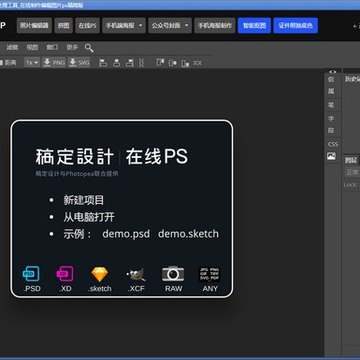
Task: Open the 视图 view menu
Action: 32,48
